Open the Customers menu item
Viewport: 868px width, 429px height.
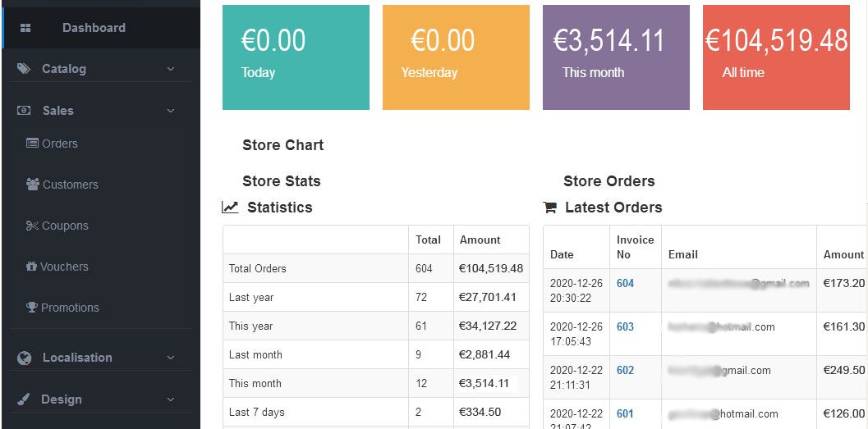click(70, 185)
